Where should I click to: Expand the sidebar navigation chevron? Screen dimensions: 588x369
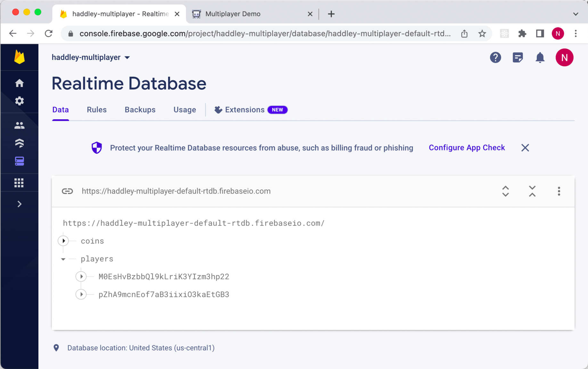pos(19,204)
